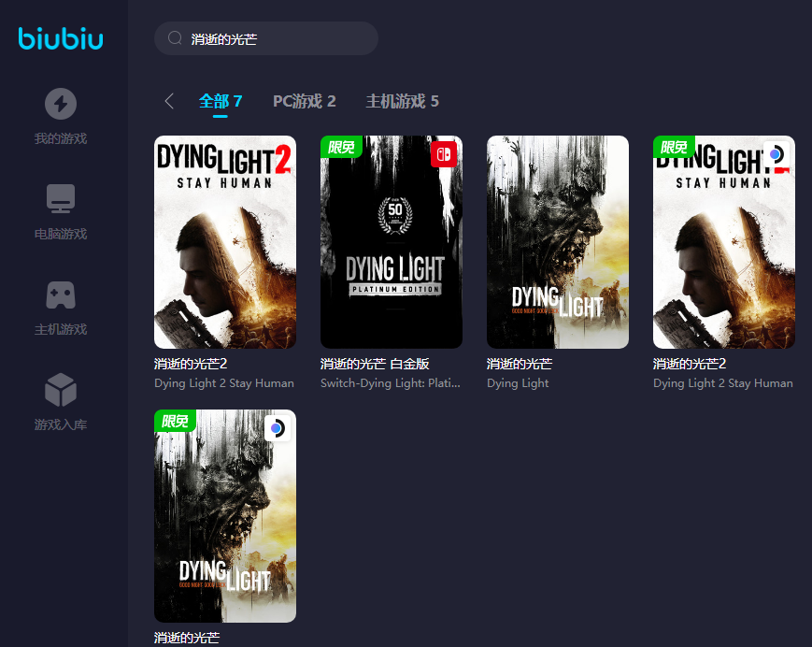Click the 限免 badge on fourth game cover
The image size is (812, 647).
point(673,148)
